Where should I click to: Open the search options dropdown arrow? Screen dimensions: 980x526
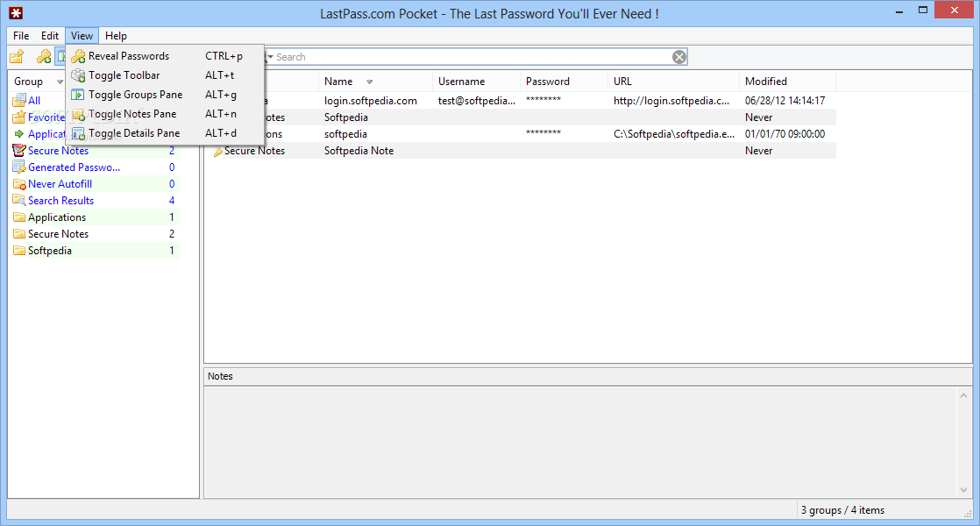[x=271, y=57]
